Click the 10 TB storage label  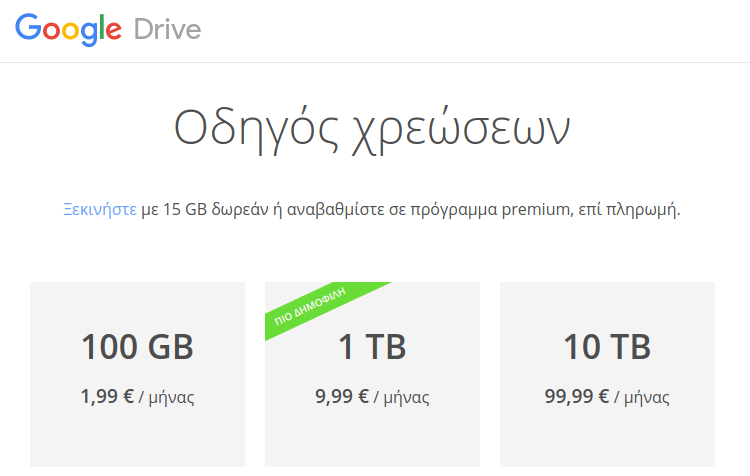click(x=607, y=347)
